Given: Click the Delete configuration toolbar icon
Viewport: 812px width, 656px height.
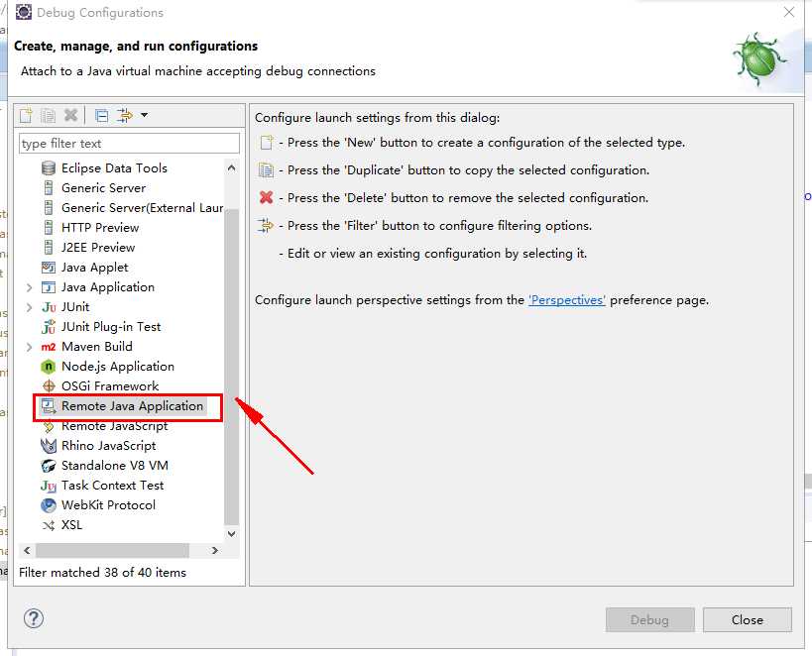Looking at the screenshot, I should [x=70, y=115].
